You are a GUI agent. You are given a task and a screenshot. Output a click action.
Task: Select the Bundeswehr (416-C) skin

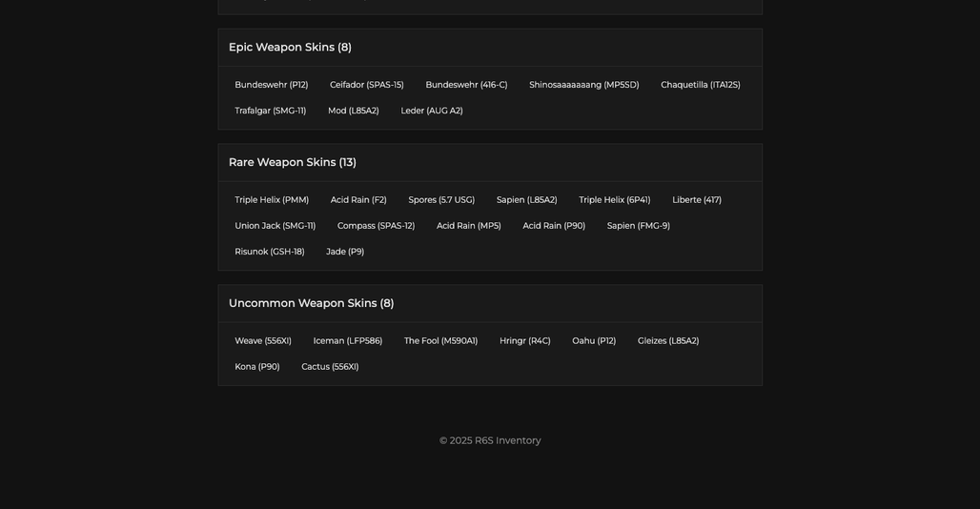pos(466,85)
